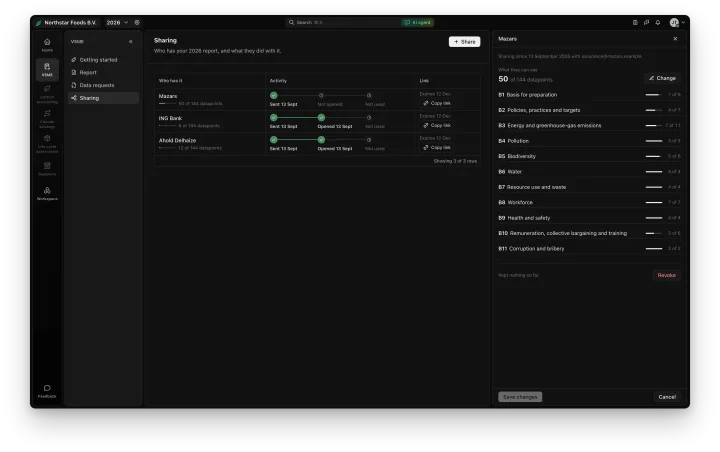Image resolution: width=720 pixels, height=452 pixels.
Task: Click Revoke in Mazars panel
Action: (666, 276)
